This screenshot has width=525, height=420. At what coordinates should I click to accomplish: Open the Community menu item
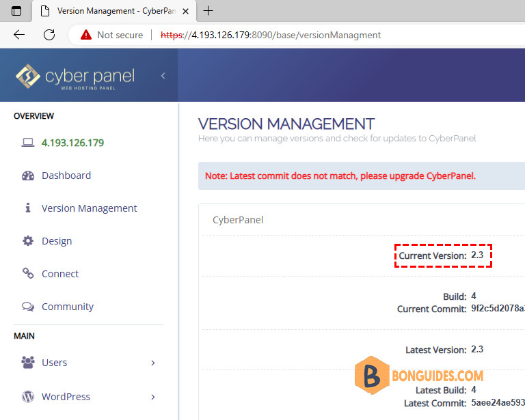pos(68,307)
